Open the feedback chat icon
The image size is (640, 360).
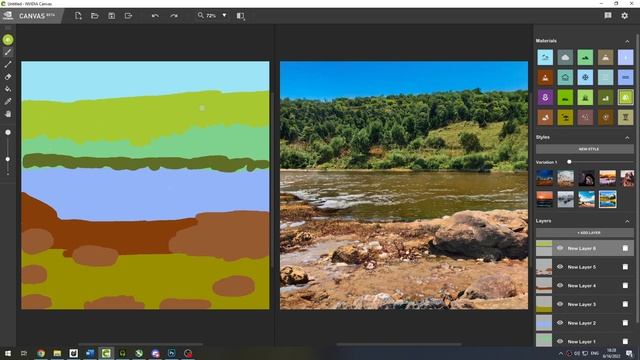(x=608, y=16)
